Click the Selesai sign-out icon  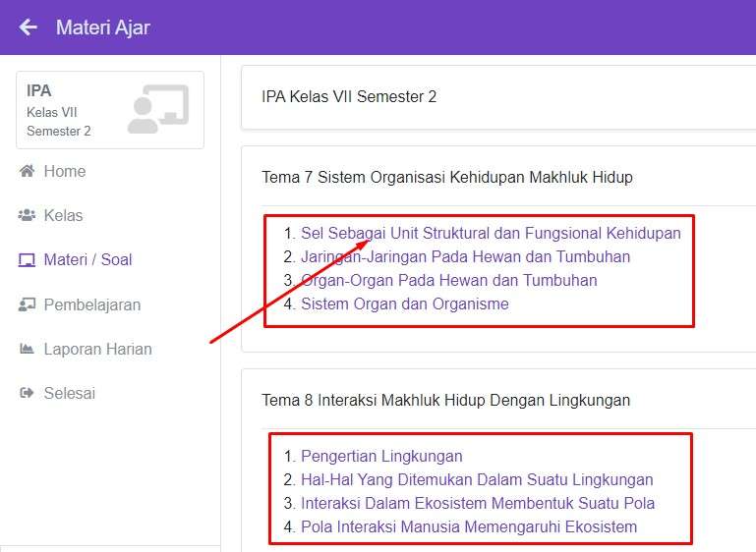click(x=27, y=394)
